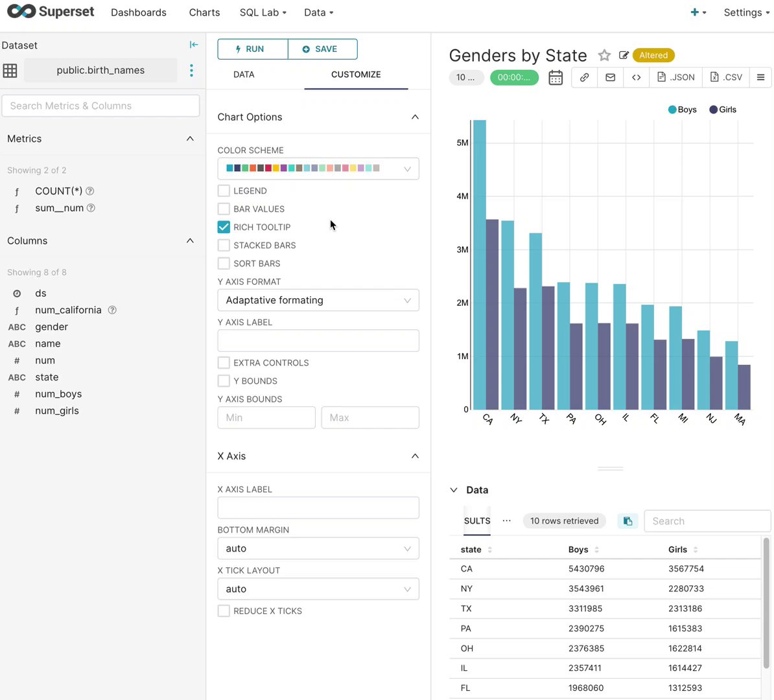This screenshot has width=774, height=700.
Task: Click the Superset logo
Action: tap(51, 12)
